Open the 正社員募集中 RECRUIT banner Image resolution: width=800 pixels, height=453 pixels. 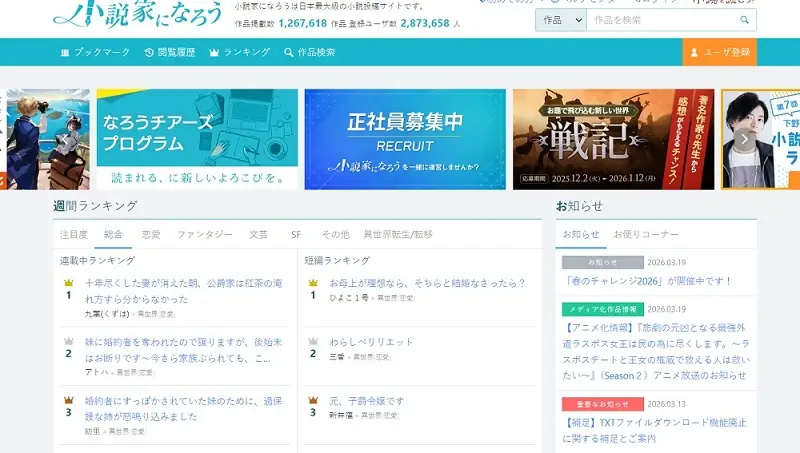point(405,139)
